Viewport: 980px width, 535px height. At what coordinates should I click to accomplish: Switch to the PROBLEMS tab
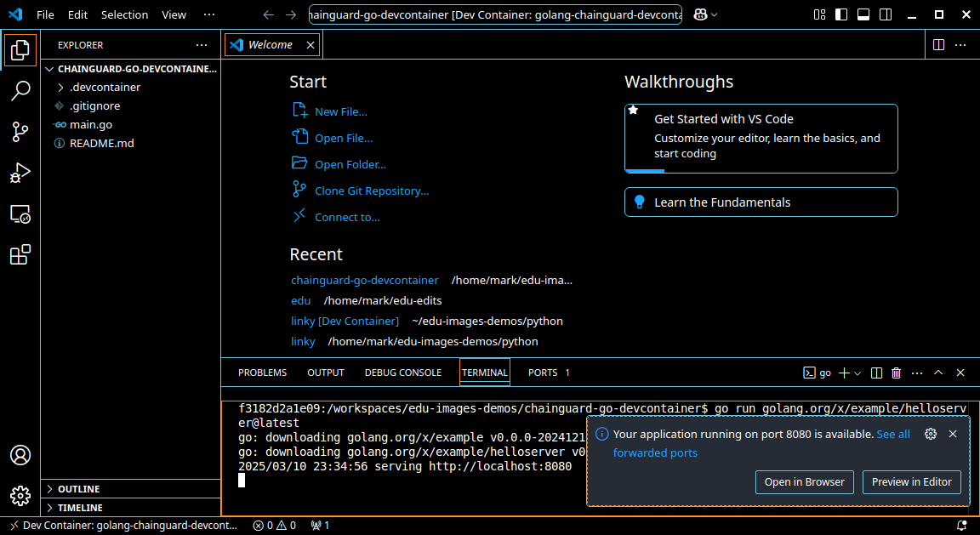(x=263, y=373)
